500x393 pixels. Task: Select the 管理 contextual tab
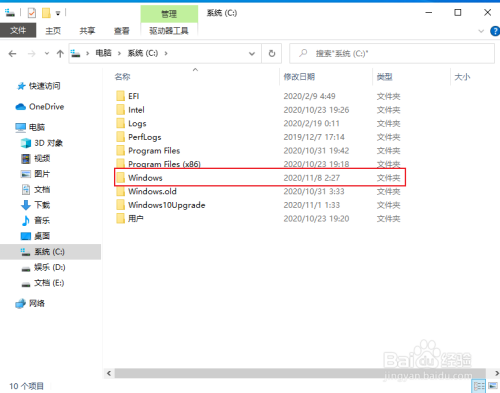click(169, 14)
